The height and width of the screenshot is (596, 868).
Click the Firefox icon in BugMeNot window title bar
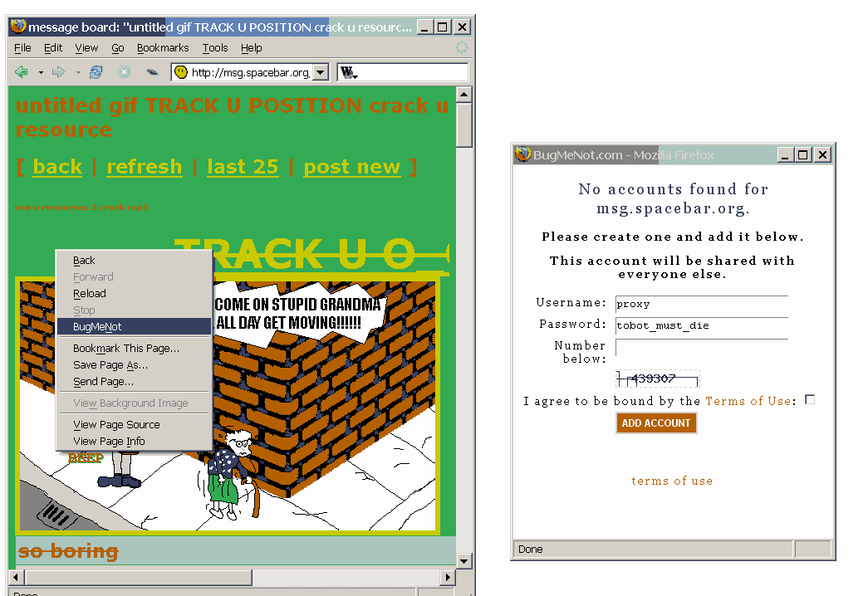tap(522, 154)
